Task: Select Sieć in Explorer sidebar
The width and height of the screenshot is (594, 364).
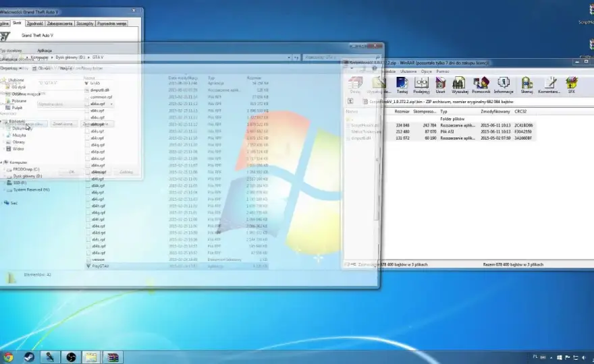Action: point(13,203)
